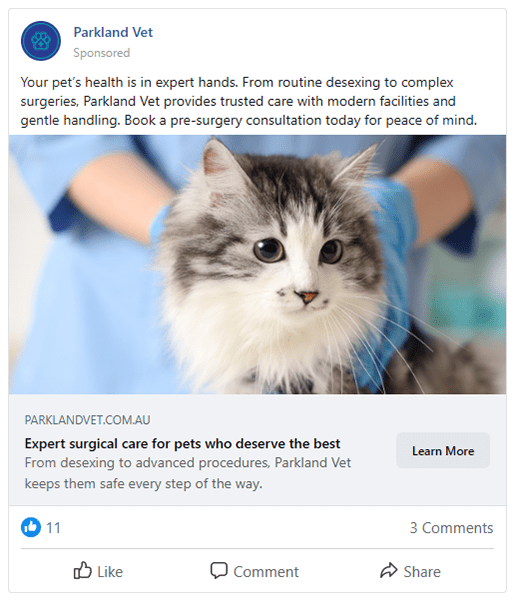Click the Comment button text

coord(266,571)
